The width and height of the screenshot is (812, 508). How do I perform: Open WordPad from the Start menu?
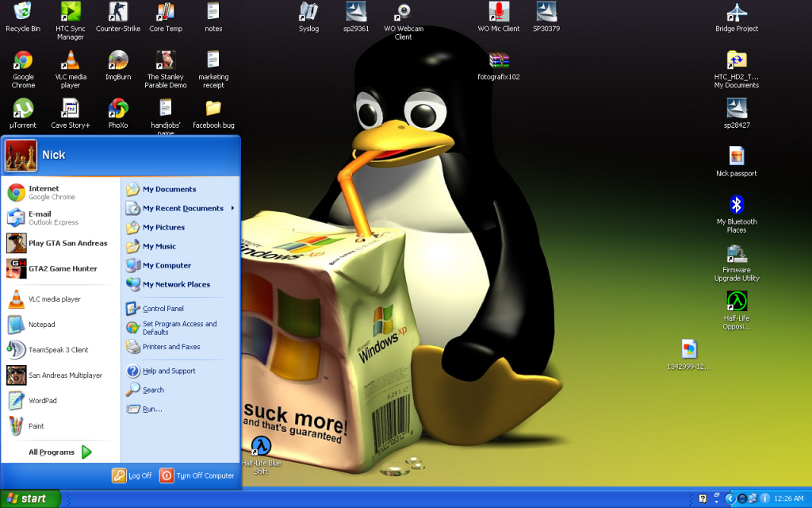click(x=60, y=401)
